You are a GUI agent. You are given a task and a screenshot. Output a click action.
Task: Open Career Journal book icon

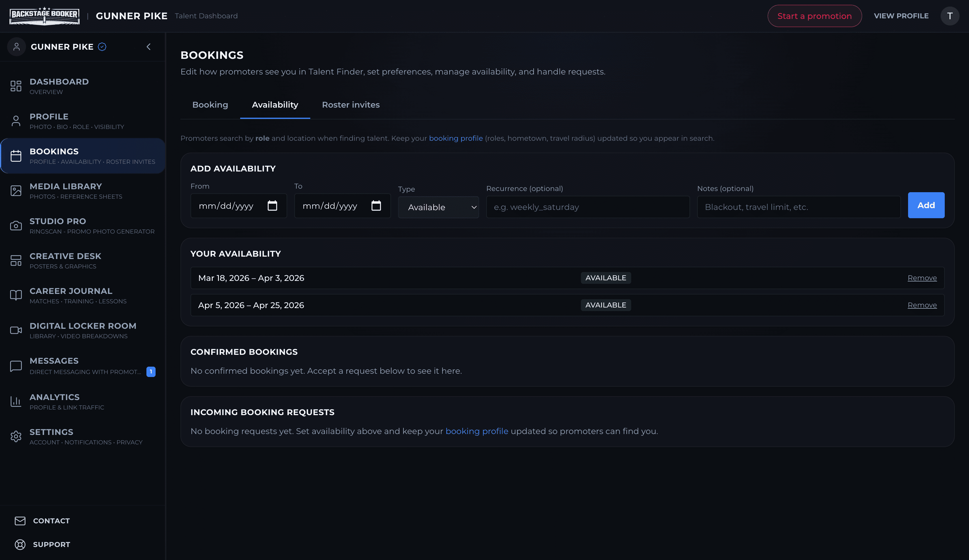click(x=16, y=295)
